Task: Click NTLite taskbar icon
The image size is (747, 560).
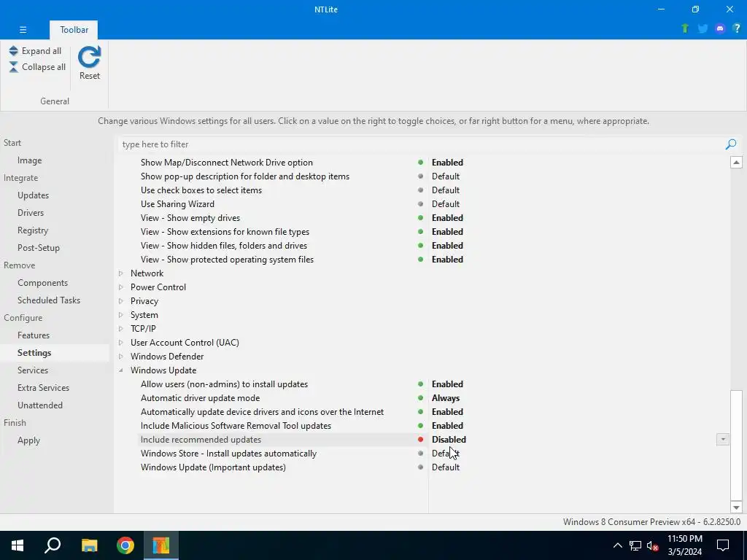Action: 161,545
